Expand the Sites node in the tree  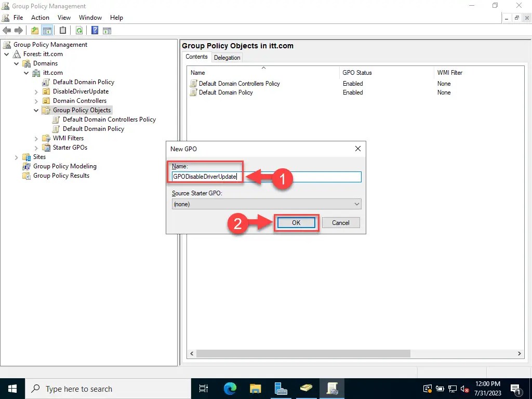click(x=16, y=156)
